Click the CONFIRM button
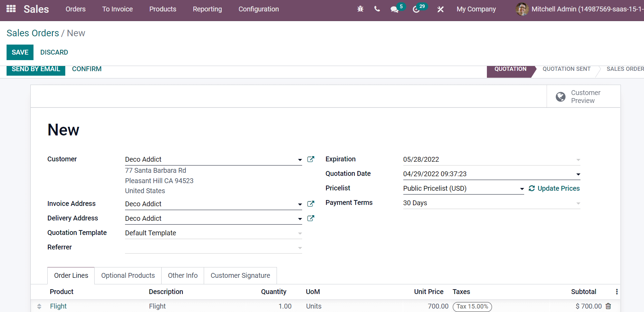This screenshot has height=312, width=644. pyautogui.click(x=87, y=69)
